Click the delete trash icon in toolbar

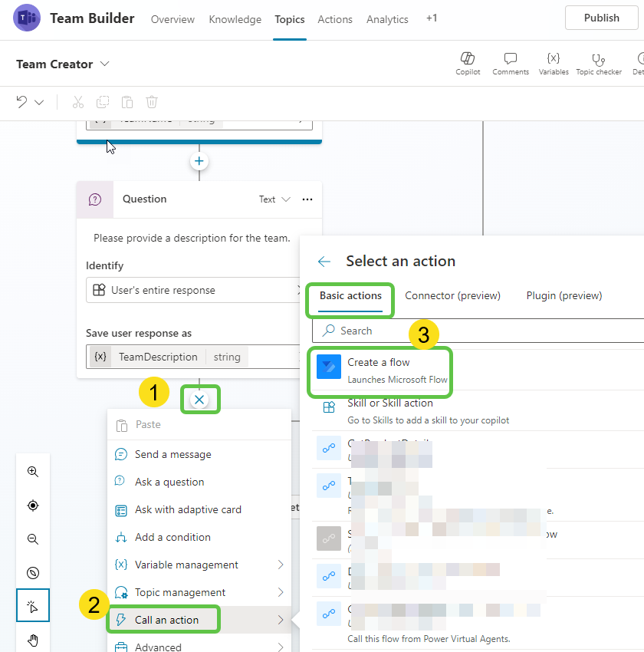click(151, 101)
